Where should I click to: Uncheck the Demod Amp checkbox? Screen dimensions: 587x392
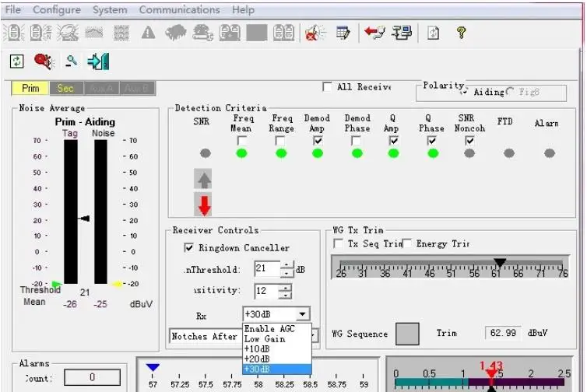[x=318, y=141]
